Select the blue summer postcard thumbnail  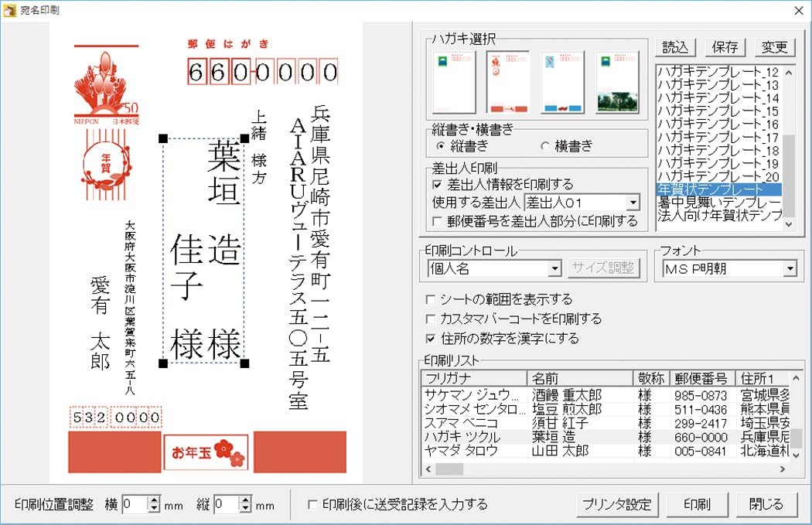pos(562,83)
